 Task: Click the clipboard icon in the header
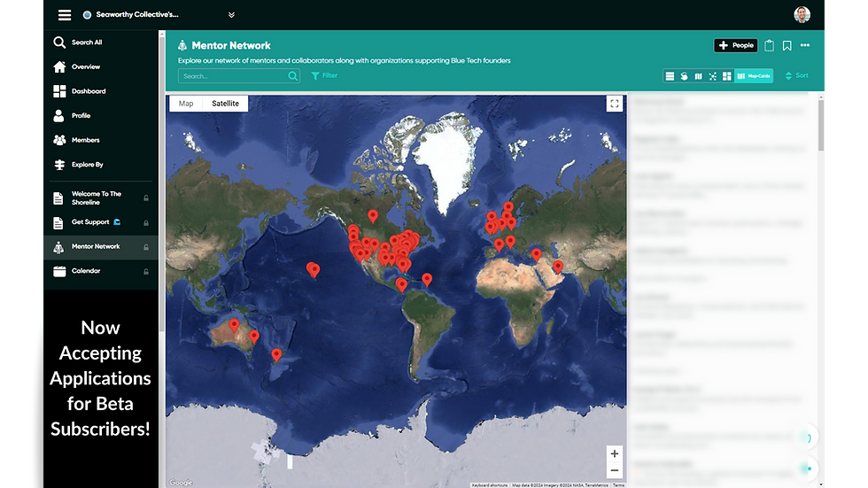point(769,45)
